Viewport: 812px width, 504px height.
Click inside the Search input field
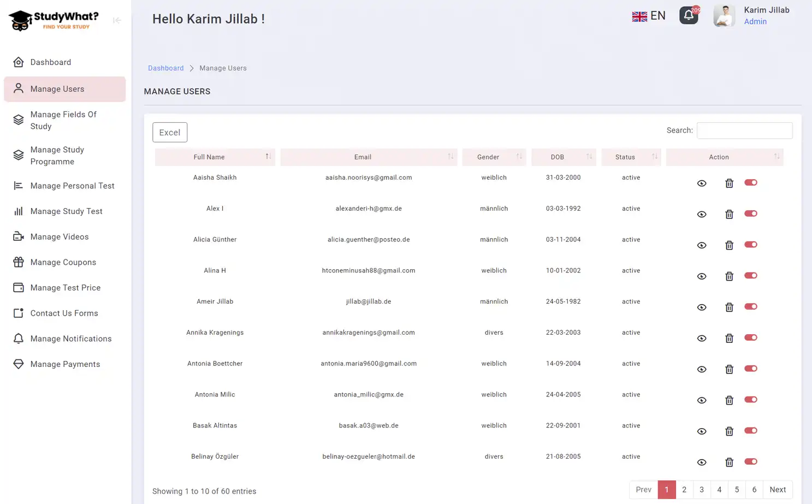pos(744,130)
